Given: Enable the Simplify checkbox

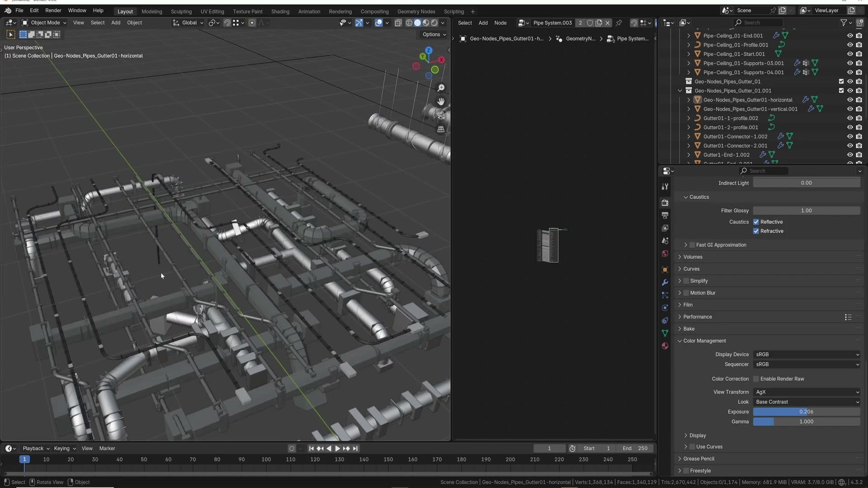Looking at the screenshot, I should coord(686,281).
